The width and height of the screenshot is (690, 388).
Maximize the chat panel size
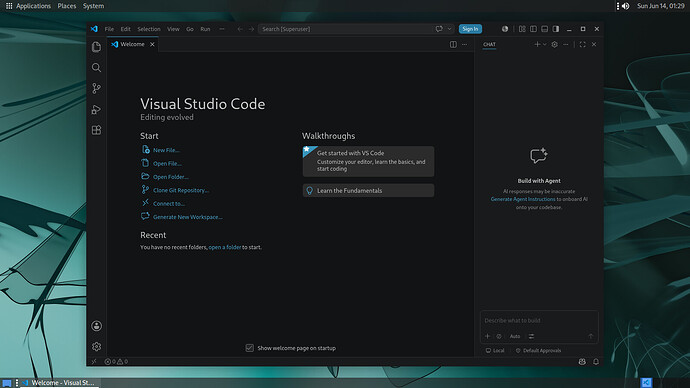(x=583, y=44)
